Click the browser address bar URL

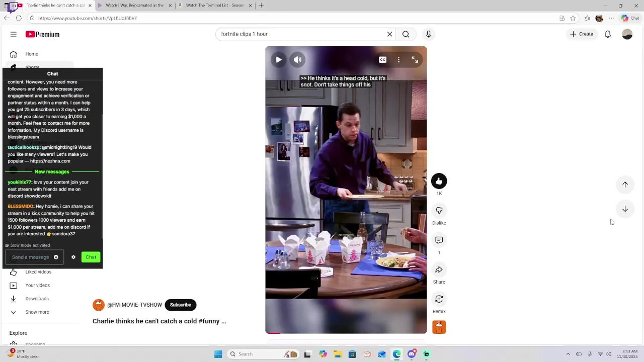click(x=88, y=18)
